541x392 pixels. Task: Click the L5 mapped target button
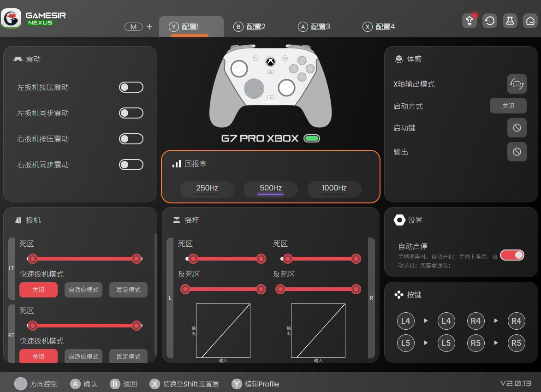[x=446, y=343]
